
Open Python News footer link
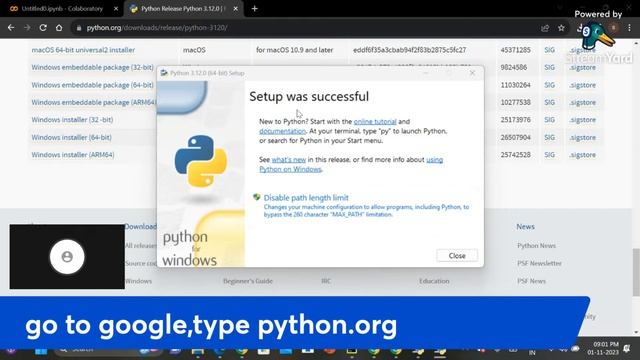click(536, 246)
